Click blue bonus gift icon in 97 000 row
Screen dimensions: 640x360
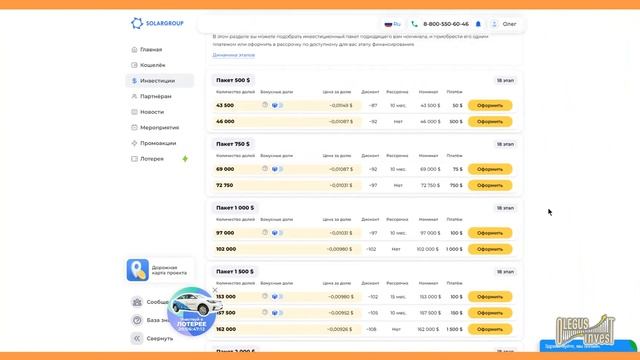[275, 233]
